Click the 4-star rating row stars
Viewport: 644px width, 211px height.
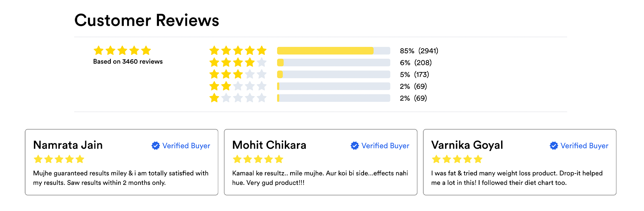click(x=238, y=62)
